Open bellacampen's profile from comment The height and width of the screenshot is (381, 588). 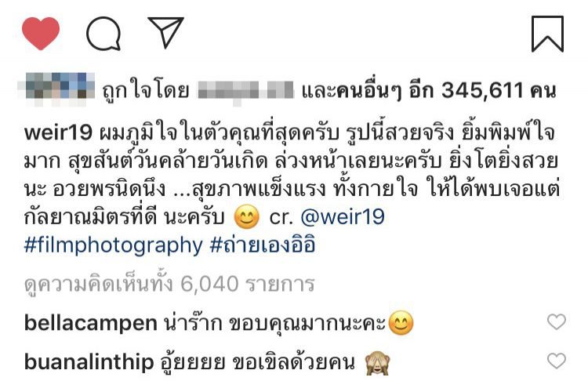click(x=90, y=323)
